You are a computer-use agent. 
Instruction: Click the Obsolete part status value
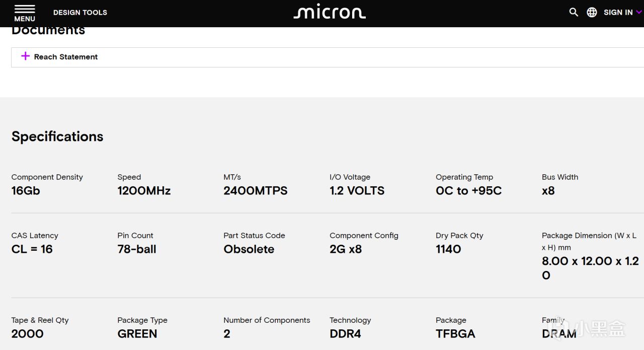click(x=249, y=249)
